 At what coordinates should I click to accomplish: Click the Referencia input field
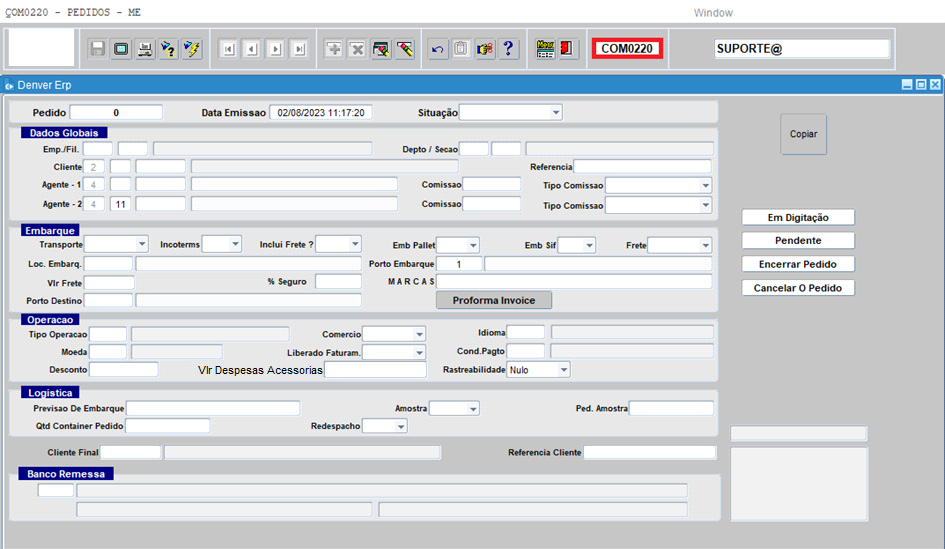(x=642, y=167)
